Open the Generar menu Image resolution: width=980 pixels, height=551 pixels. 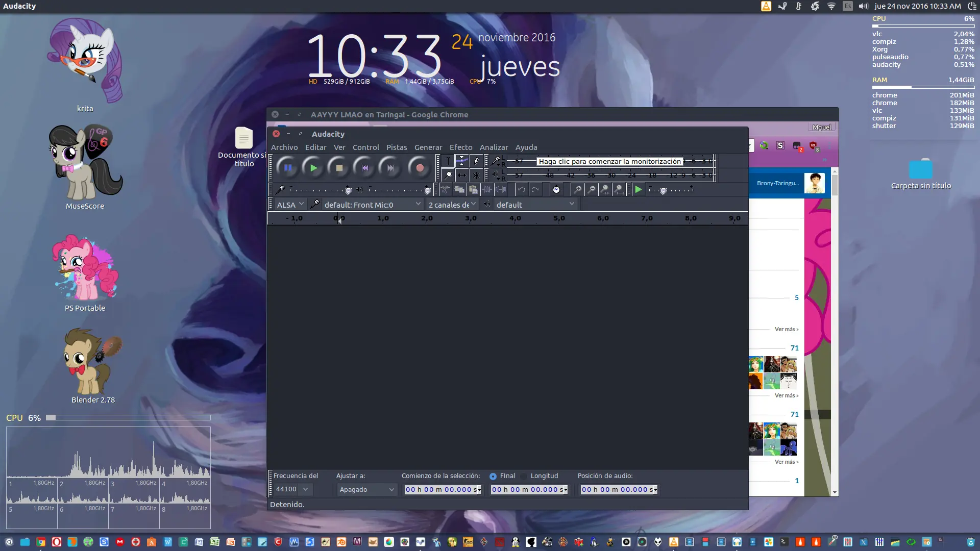coord(428,147)
